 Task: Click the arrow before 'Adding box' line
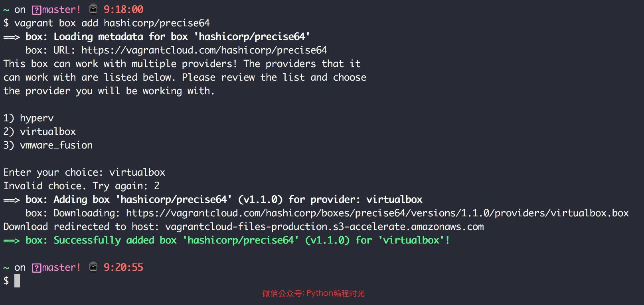pyautogui.click(x=12, y=200)
